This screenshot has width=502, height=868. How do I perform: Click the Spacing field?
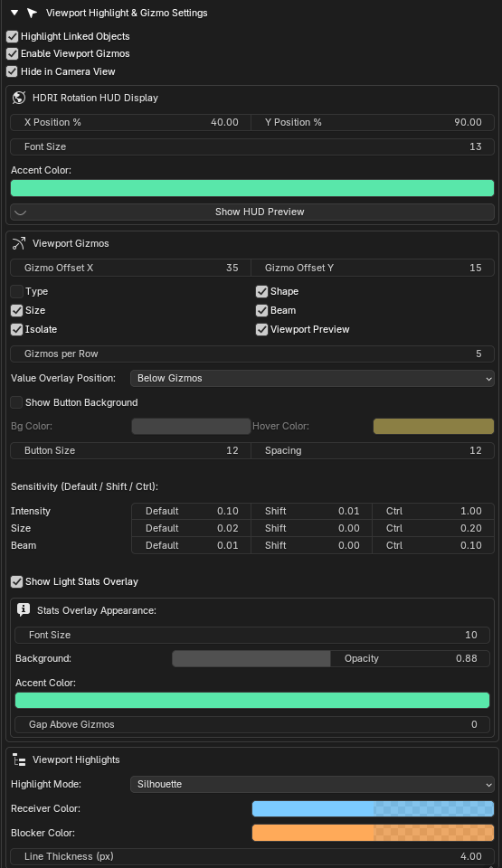point(373,450)
